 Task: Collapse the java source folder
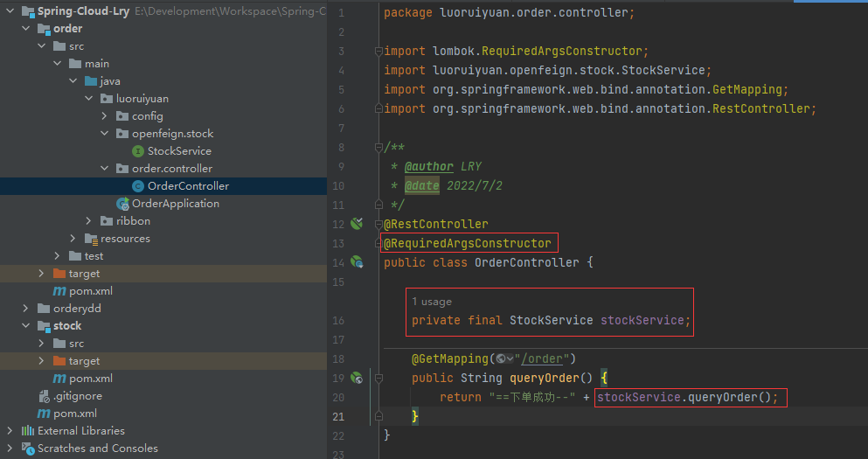(x=73, y=80)
